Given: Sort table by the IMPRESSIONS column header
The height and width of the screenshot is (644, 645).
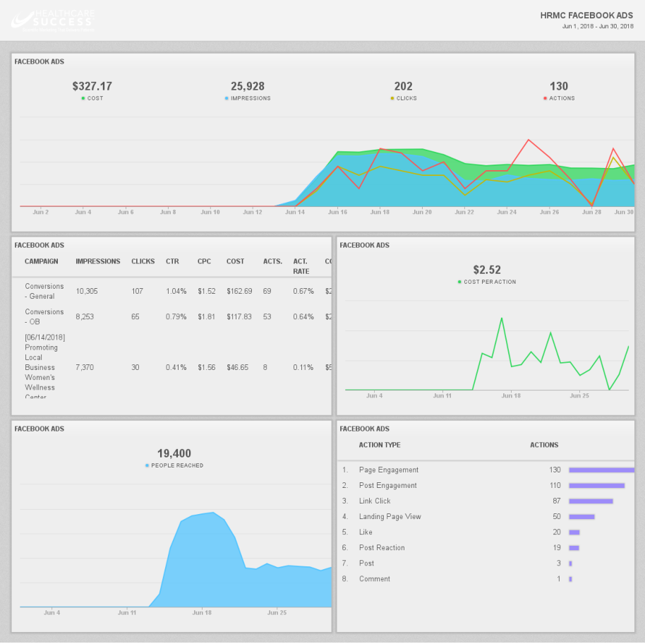Looking at the screenshot, I should [98, 261].
